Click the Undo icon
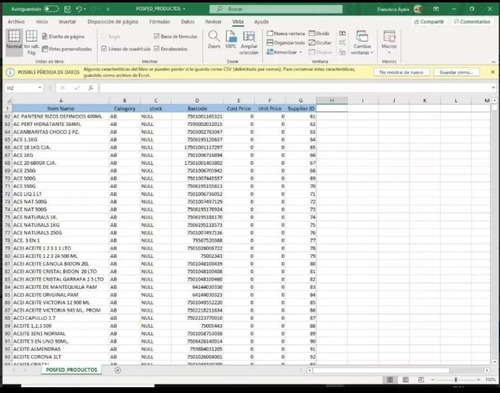 pos(79,9)
